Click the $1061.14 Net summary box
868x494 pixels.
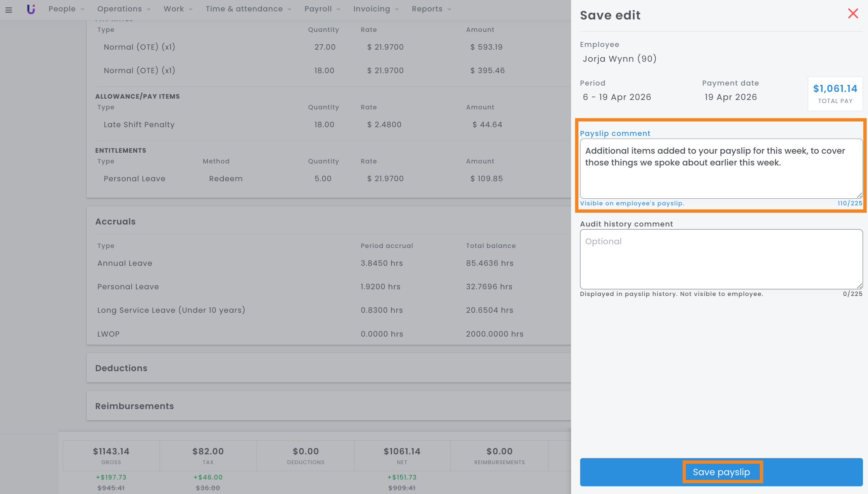(x=402, y=456)
